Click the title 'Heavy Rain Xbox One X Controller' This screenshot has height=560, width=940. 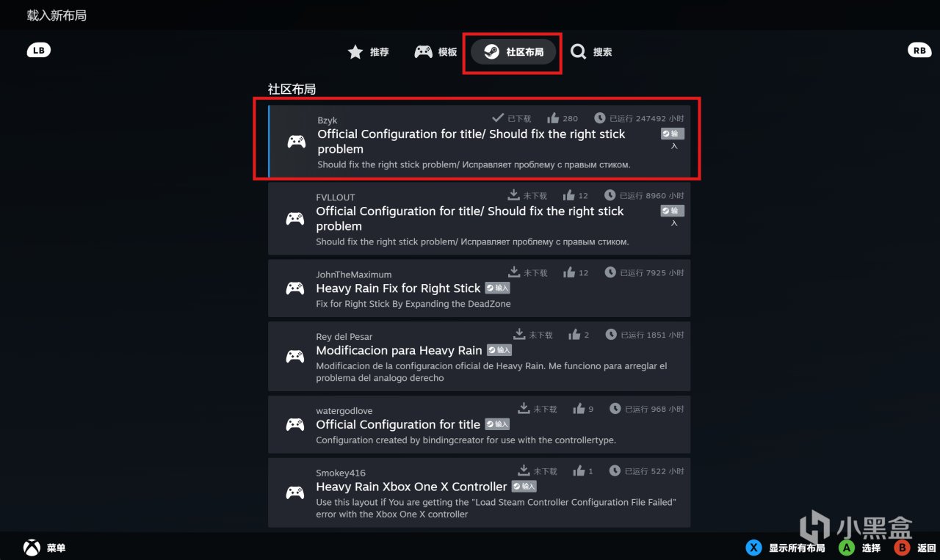coord(412,487)
